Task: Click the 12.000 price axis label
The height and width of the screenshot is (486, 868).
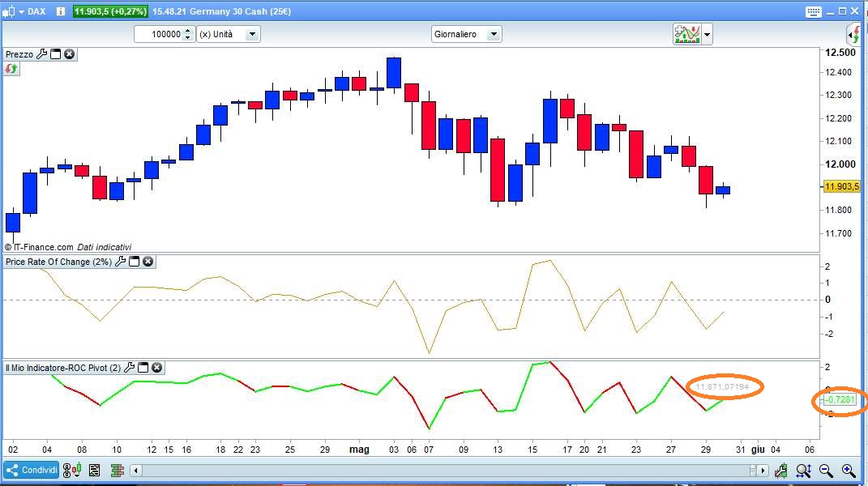Action: point(840,164)
